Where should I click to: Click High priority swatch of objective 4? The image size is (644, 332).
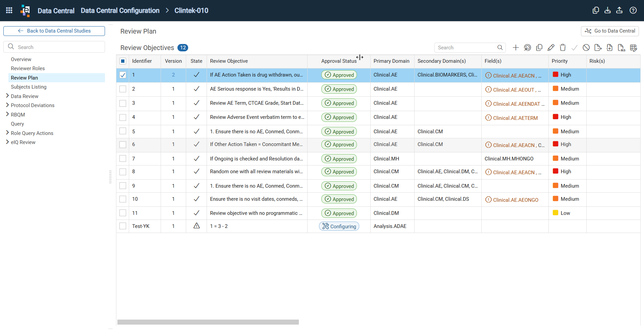(555, 117)
